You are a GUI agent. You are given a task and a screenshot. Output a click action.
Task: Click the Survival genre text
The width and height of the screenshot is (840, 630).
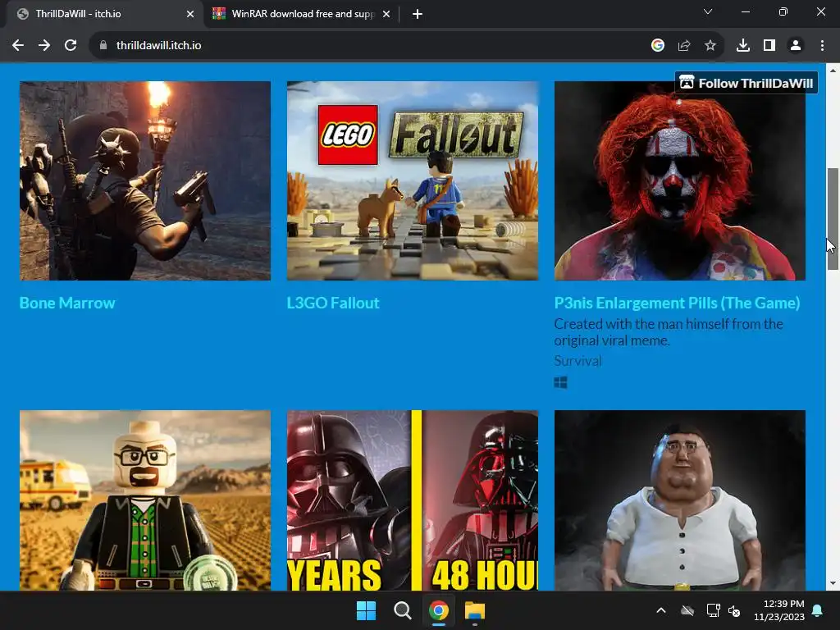578,361
